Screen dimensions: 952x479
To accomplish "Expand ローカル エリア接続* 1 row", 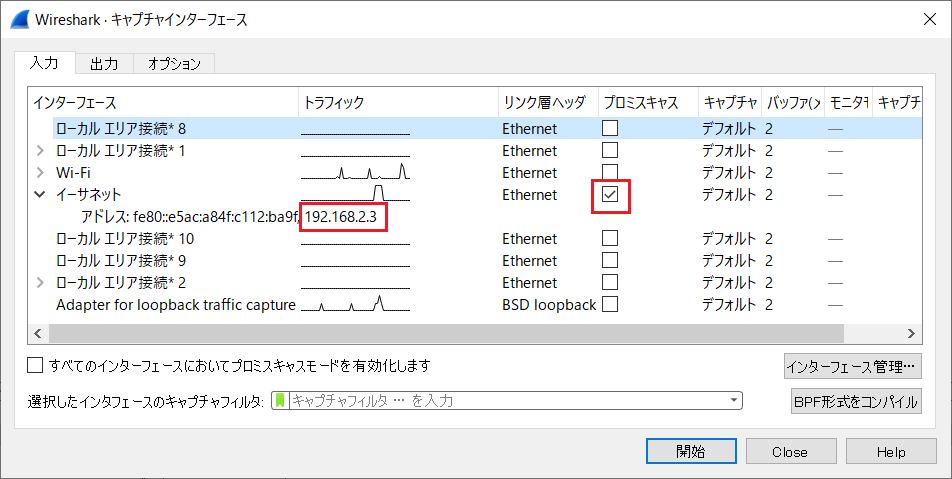I will 40,151.
